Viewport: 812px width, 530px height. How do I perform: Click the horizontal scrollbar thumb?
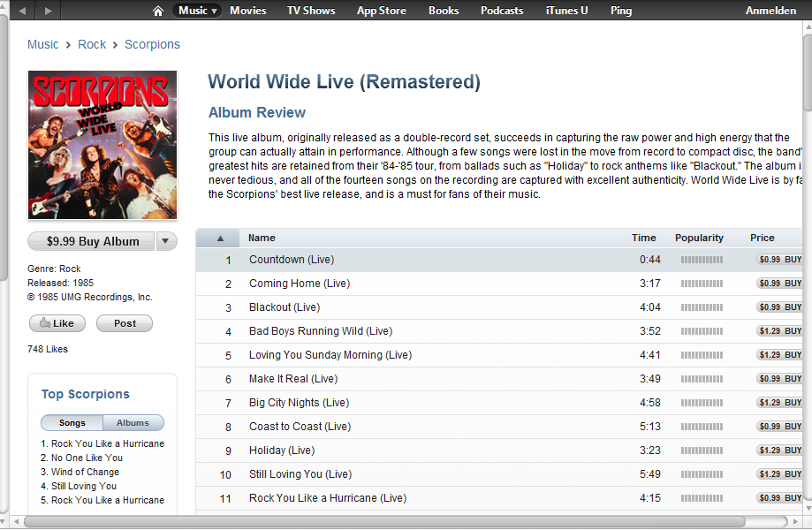(x=384, y=520)
